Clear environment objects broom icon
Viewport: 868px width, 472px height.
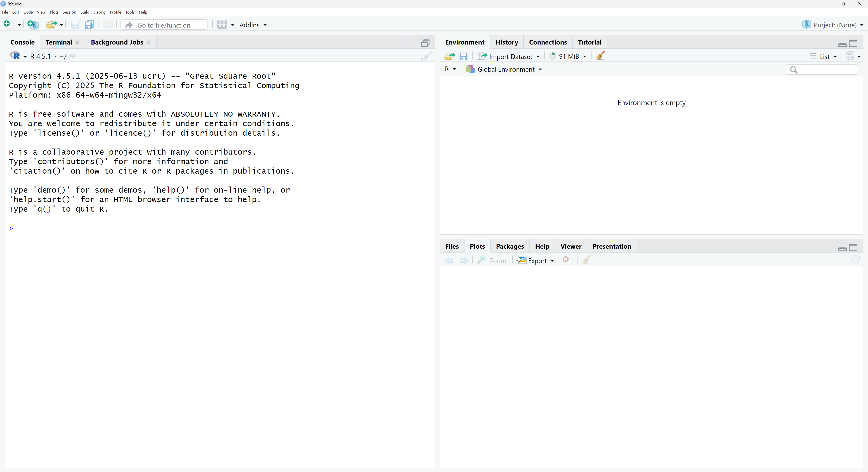pos(600,56)
